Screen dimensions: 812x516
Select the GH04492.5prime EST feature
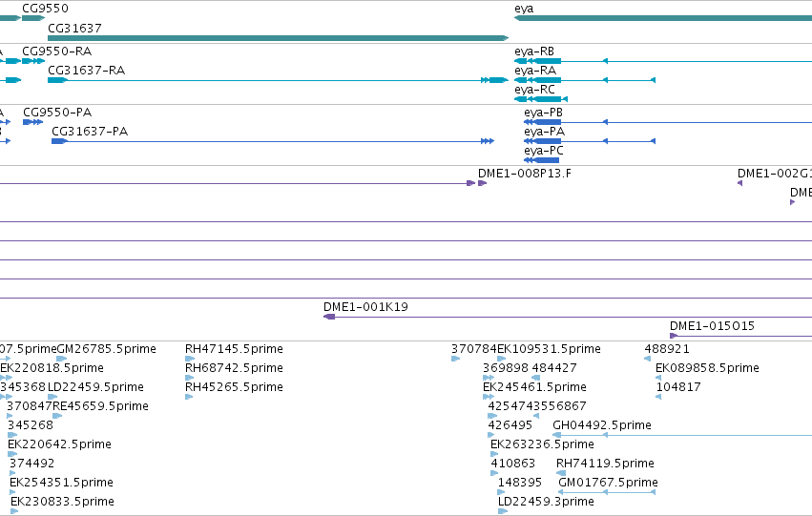[682, 435]
